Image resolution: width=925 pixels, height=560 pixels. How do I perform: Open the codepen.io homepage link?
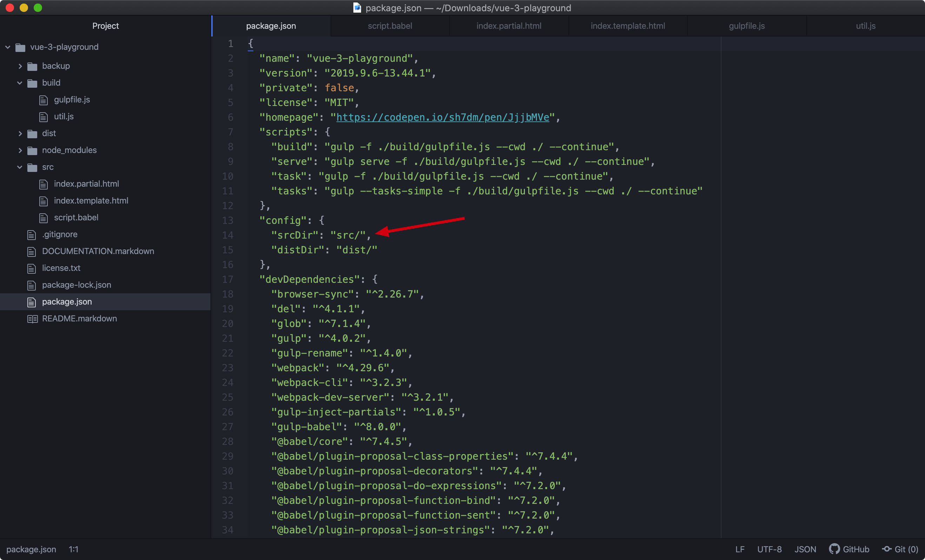pyautogui.click(x=442, y=118)
